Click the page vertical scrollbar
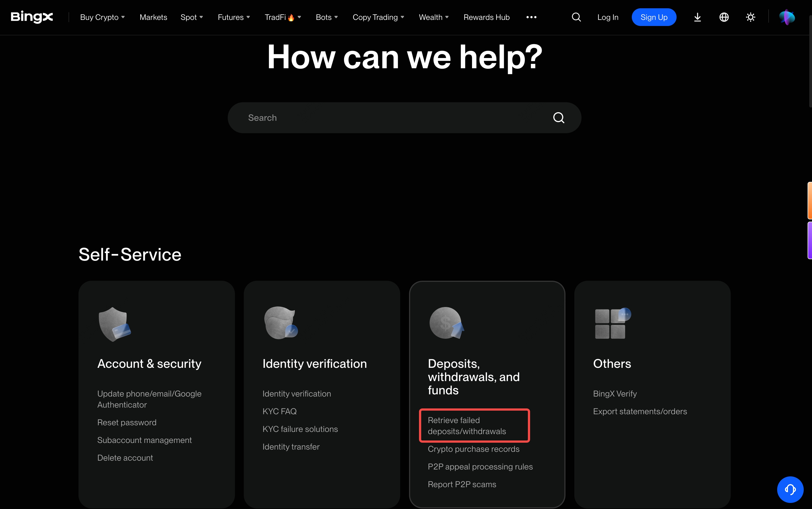This screenshot has width=812, height=509. (810, 61)
